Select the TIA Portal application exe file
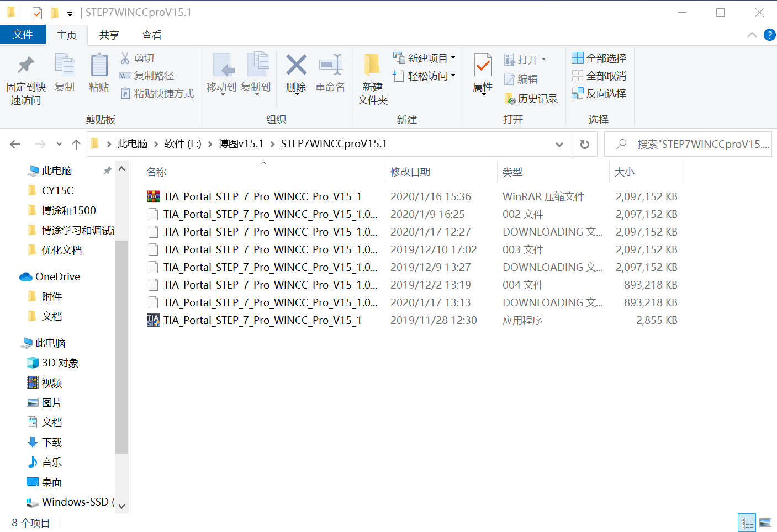Image resolution: width=777 pixels, height=532 pixels. coord(254,320)
